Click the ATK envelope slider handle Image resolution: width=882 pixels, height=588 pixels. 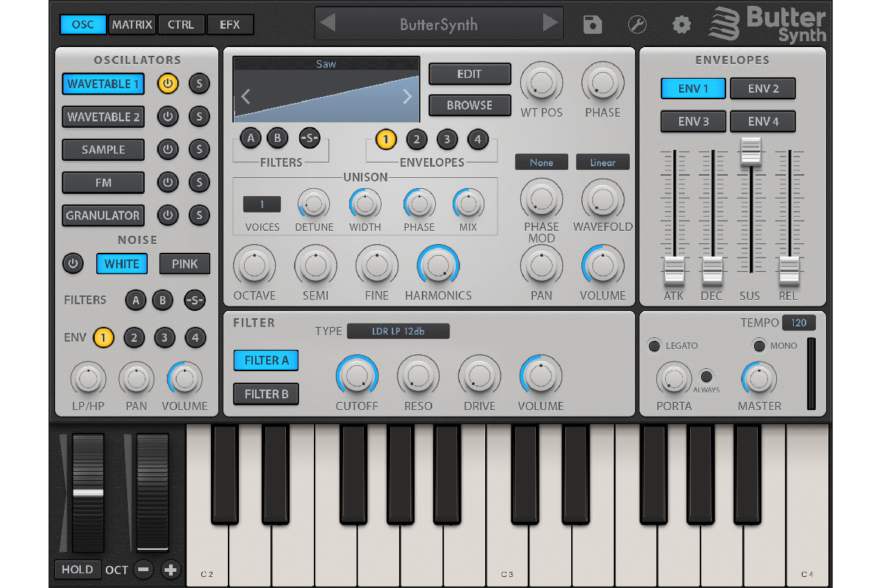674,271
